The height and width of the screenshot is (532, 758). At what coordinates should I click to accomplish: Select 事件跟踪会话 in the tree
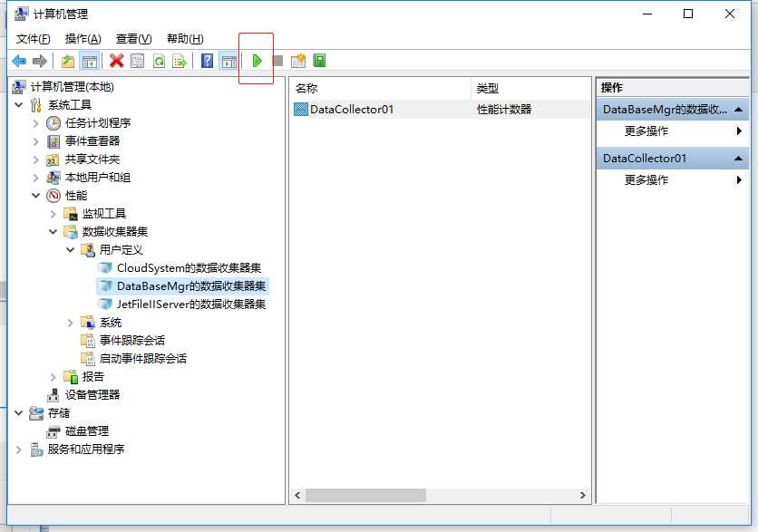coord(132,341)
